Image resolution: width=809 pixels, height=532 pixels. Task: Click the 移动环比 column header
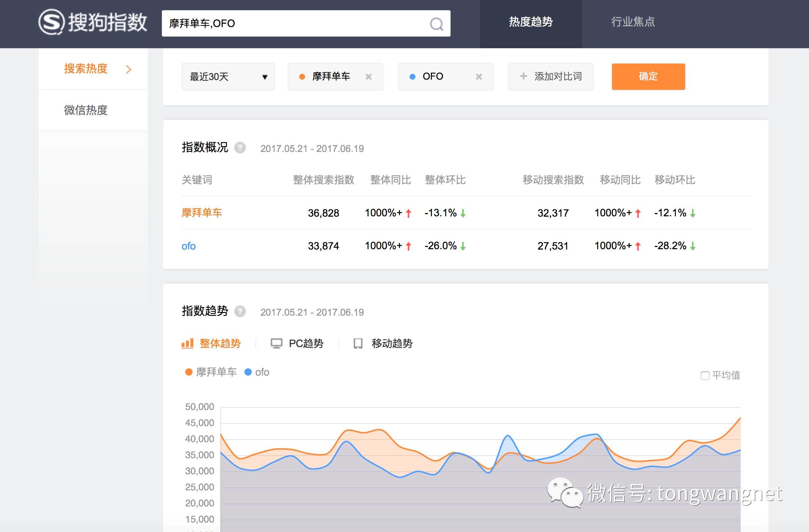coord(675,180)
